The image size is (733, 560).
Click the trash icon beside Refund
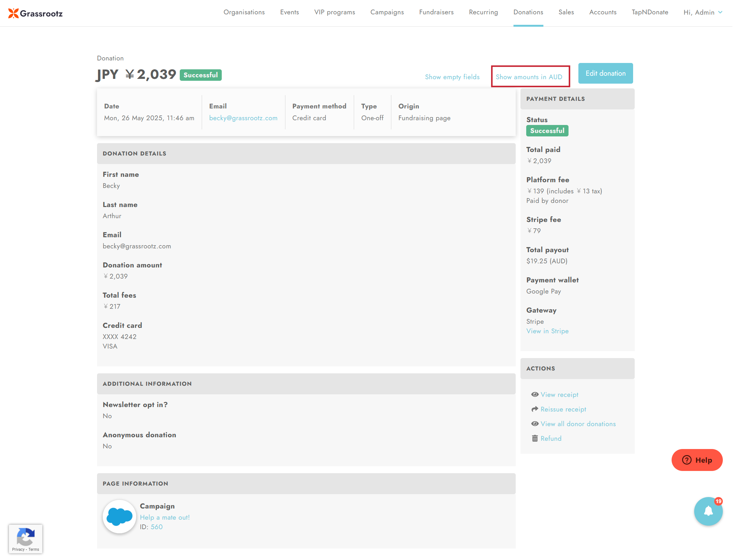click(x=535, y=438)
